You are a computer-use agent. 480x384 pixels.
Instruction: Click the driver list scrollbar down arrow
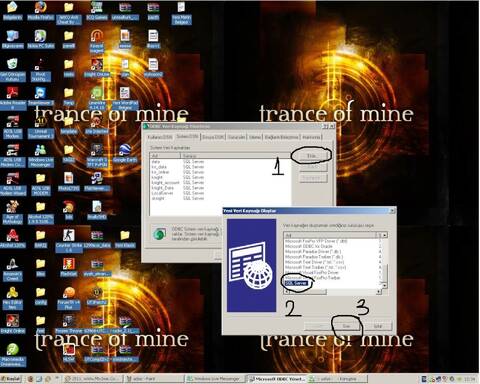(x=384, y=286)
